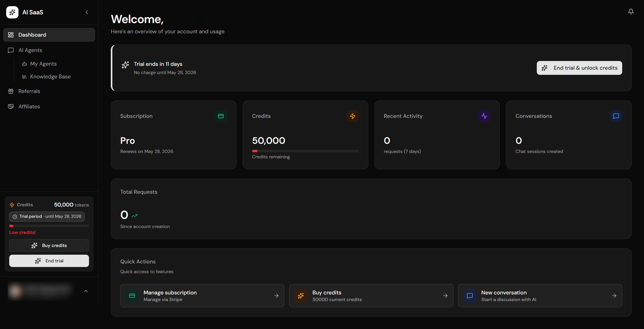Click the Dashboard grid icon
644x329 pixels.
pyautogui.click(x=11, y=35)
